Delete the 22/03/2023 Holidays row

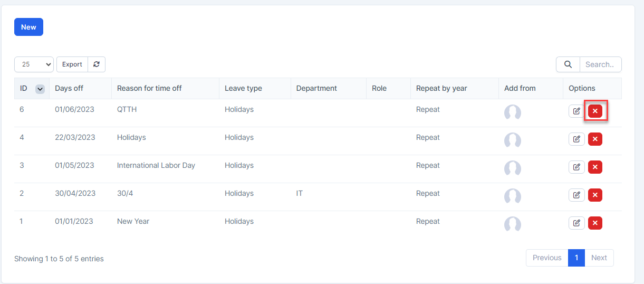(x=595, y=139)
